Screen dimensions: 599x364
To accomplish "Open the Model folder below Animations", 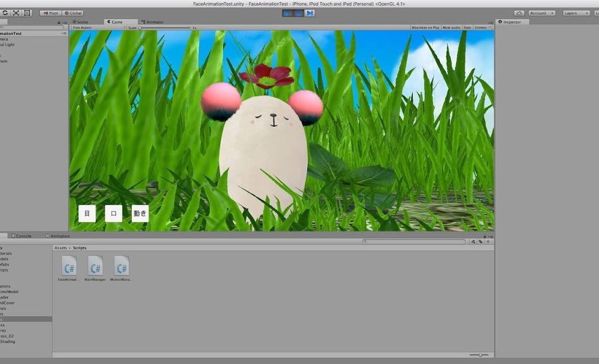I will click(9, 292).
